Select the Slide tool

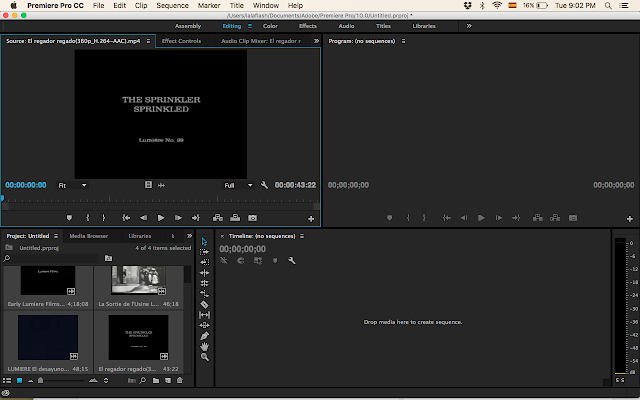pyautogui.click(x=204, y=325)
